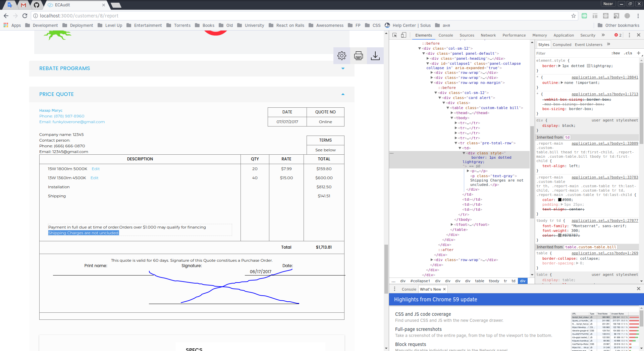Collapse the pre-total-row tr node
The height and width of the screenshot is (351, 644).
(456, 143)
